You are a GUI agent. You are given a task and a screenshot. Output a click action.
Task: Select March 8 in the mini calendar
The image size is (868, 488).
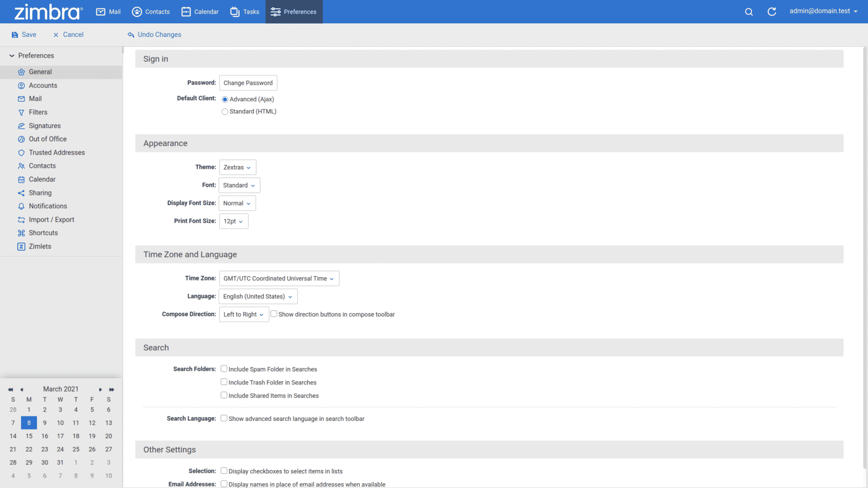point(29,422)
